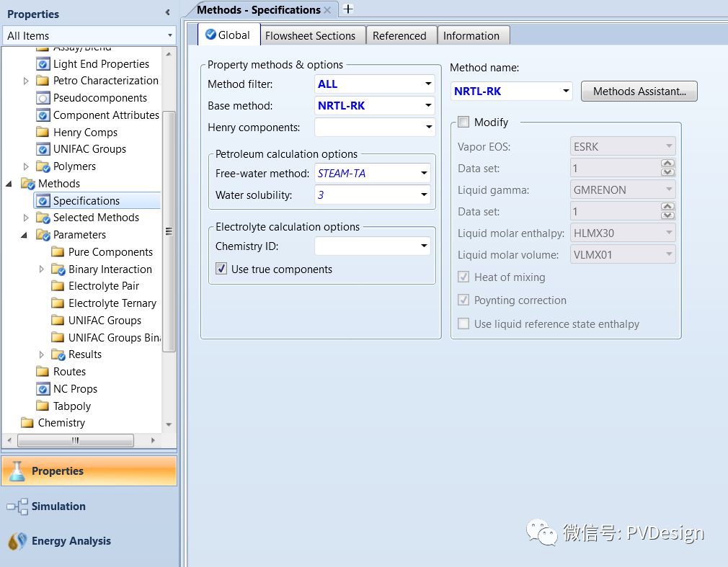This screenshot has width=728, height=567.
Task: Click the Component Attributes icon
Action: 43,115
